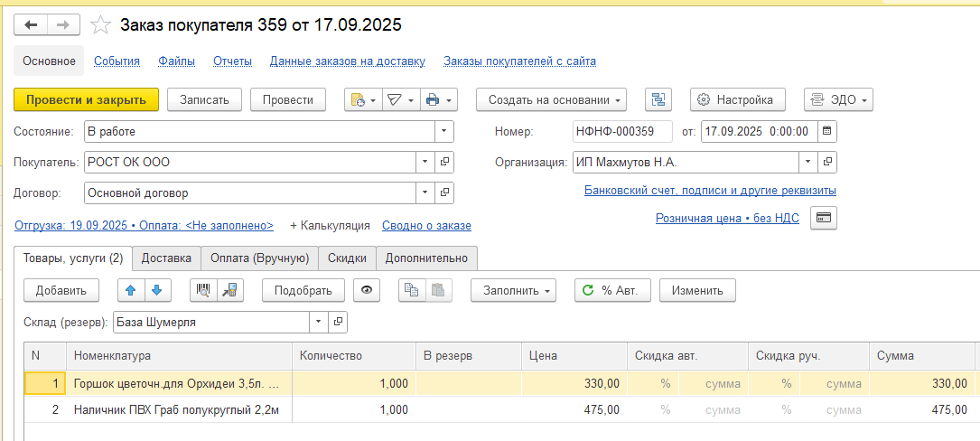Screen dimensions: 980x441
Task: Switch to the Доставка tab
Action: 166,258
